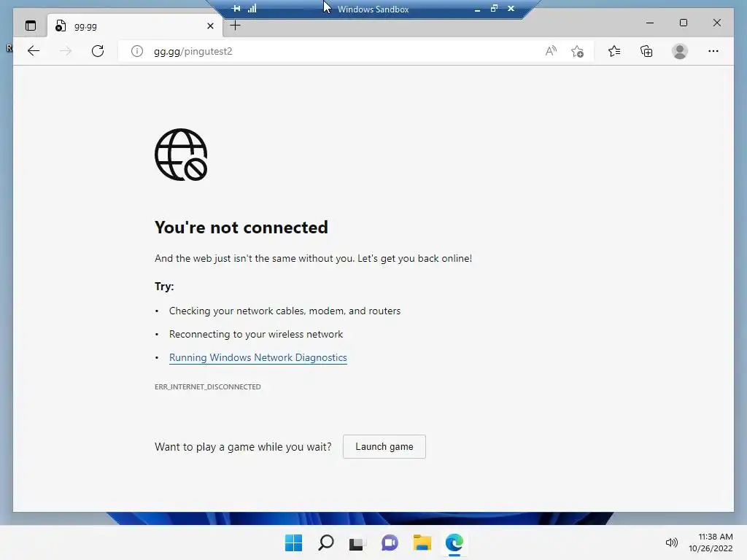
Task: Click the forward navigation arrow
Action: [x=66, y=51]
